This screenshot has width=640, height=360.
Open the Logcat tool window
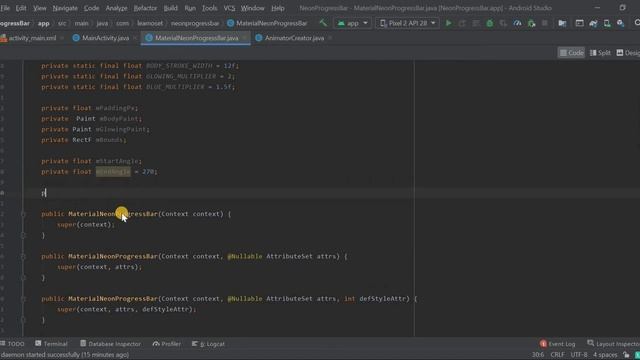pos(208,344)
